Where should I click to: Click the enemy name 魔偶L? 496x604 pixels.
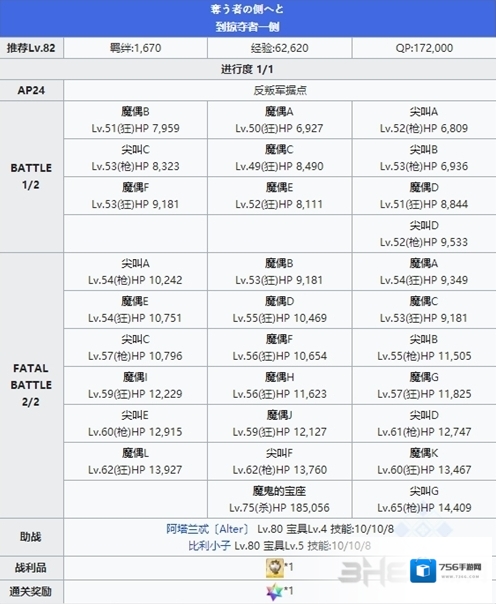click(x=136, y=453)
